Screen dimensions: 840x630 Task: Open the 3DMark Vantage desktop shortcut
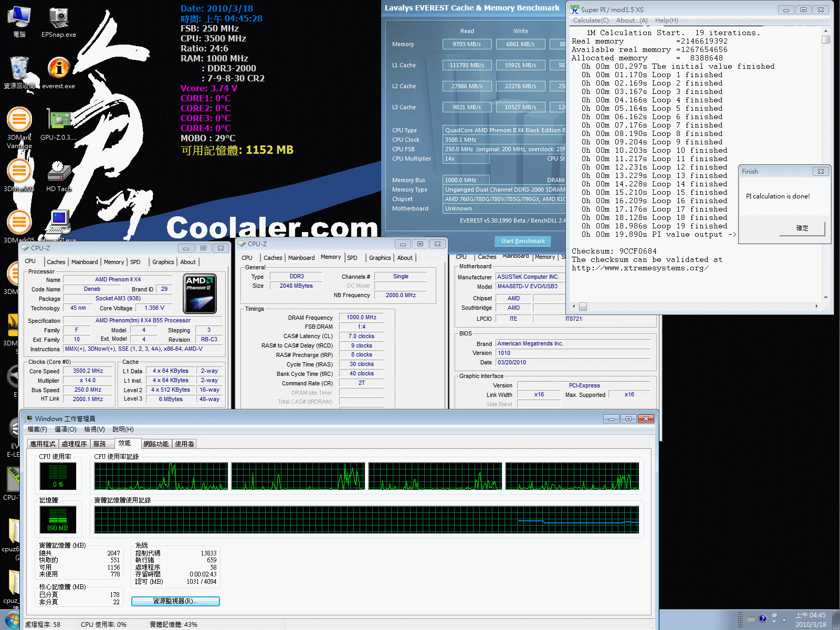[19, 128]
